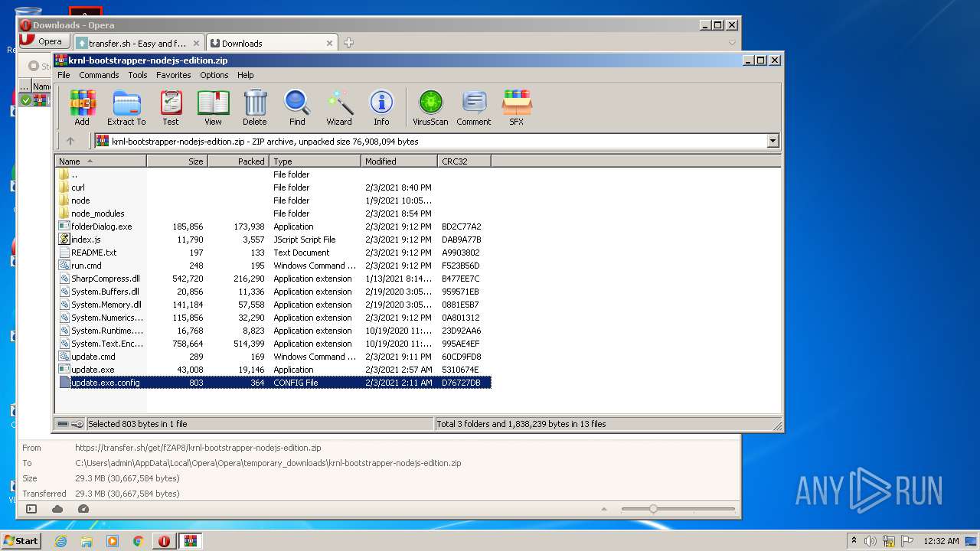980x551 pixels.
Task: Click the Opera new tab plus button
Action: tap(348, 43)
